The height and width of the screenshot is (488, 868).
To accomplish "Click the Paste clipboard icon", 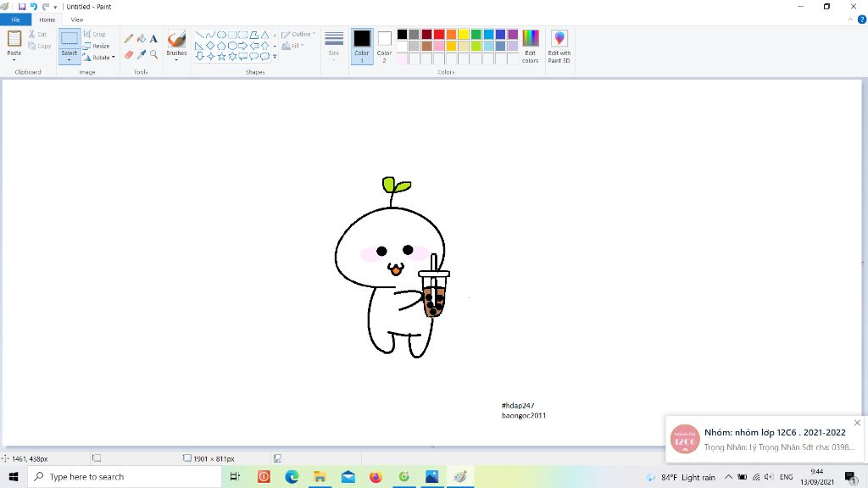I will tap(14, 39).
